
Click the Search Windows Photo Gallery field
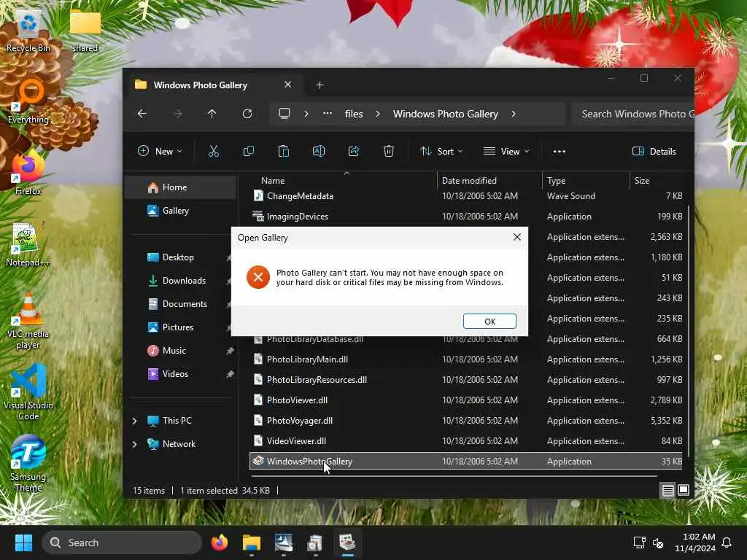point(632,114)
